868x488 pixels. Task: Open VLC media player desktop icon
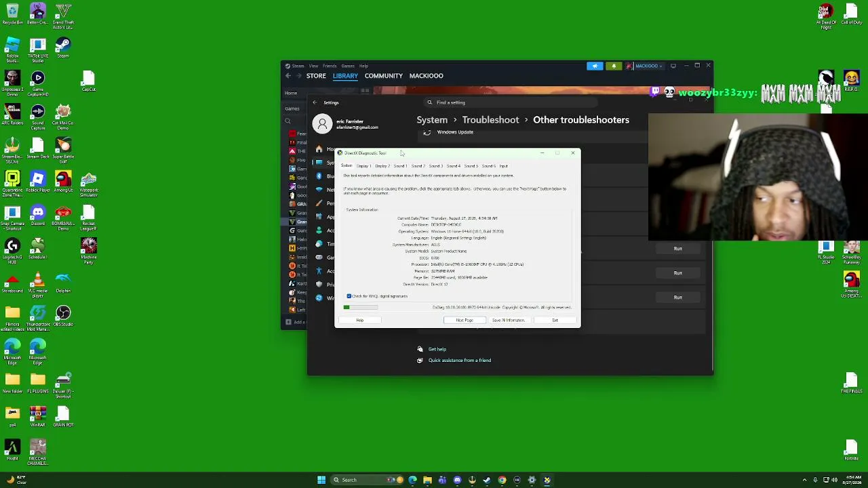38,283
